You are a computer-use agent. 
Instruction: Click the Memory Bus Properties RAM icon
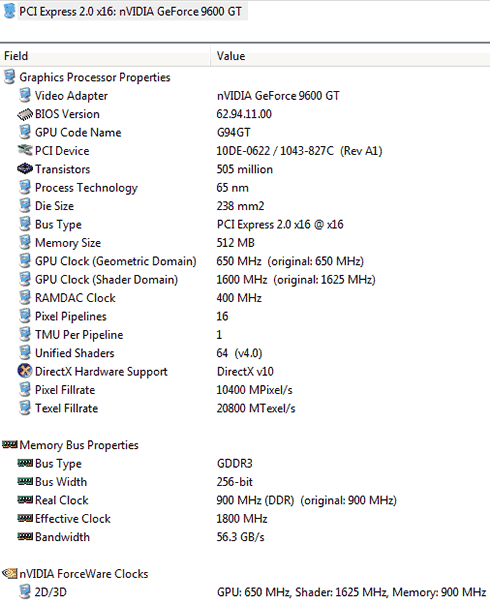coord(10,445)
